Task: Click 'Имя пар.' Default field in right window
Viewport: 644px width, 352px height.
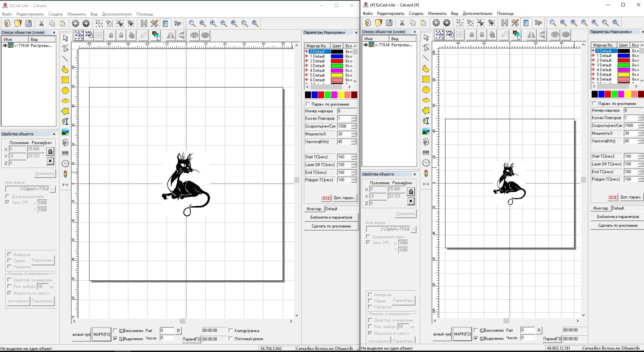Action: pos(627,208)
